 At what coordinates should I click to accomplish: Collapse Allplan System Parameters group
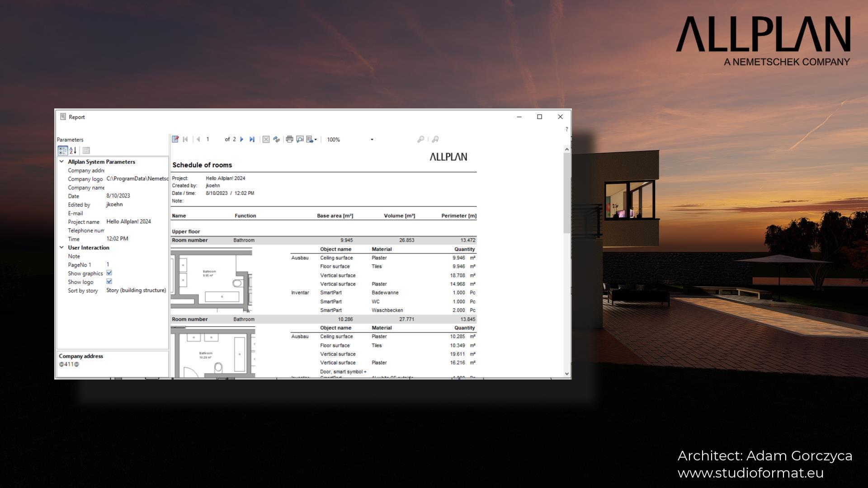coord(61,161)
